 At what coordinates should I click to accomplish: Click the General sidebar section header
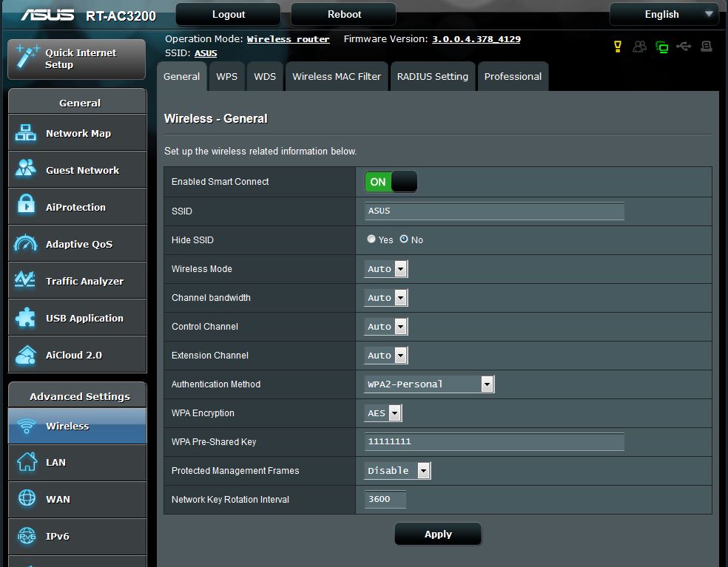(x=78, y=101)
